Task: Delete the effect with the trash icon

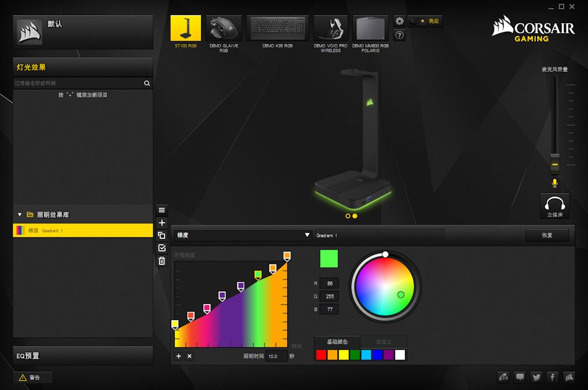Action: point(162,261)
